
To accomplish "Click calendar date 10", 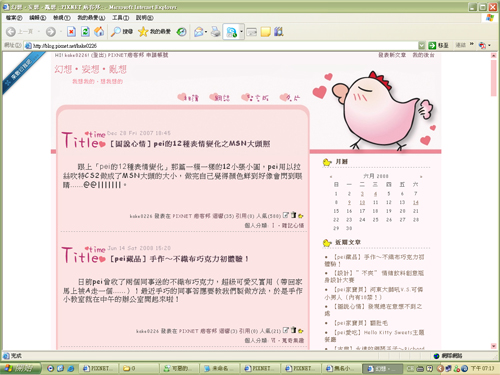I will (x=362, y=202).
